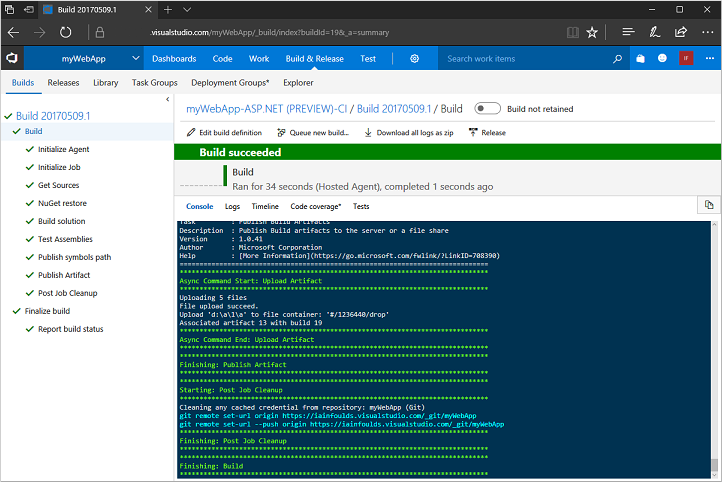Screen dimensions: 722x482
Task: Click the Release button
Action: [487, 133]
